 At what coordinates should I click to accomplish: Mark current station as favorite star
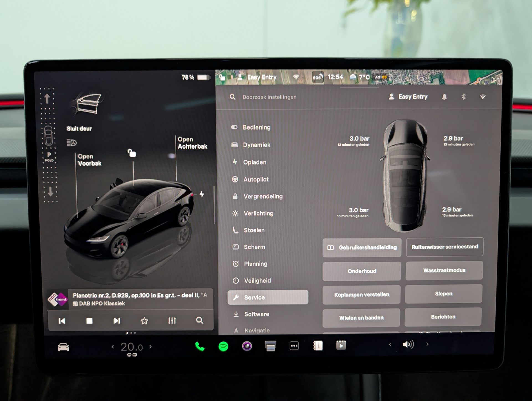144,321
